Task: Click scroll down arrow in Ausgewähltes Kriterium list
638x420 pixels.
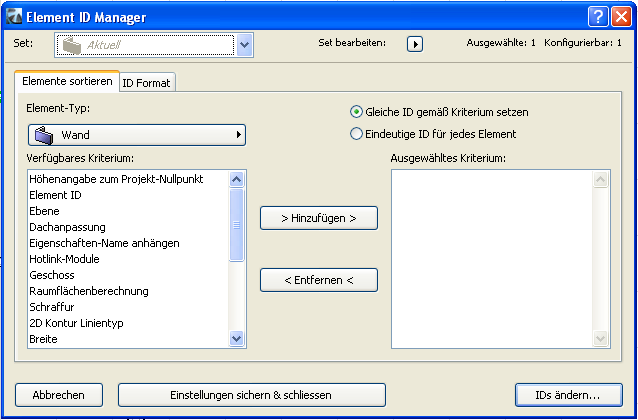Action: click(x=601, y=338)
